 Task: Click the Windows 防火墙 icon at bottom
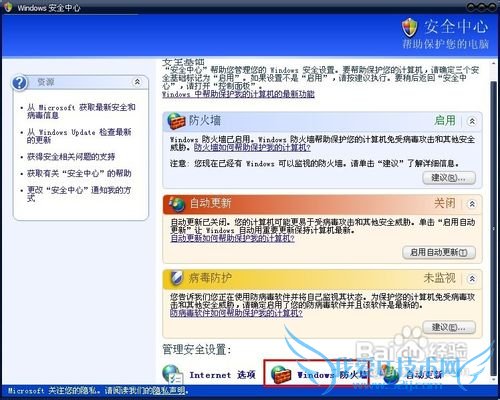[281, 375]
